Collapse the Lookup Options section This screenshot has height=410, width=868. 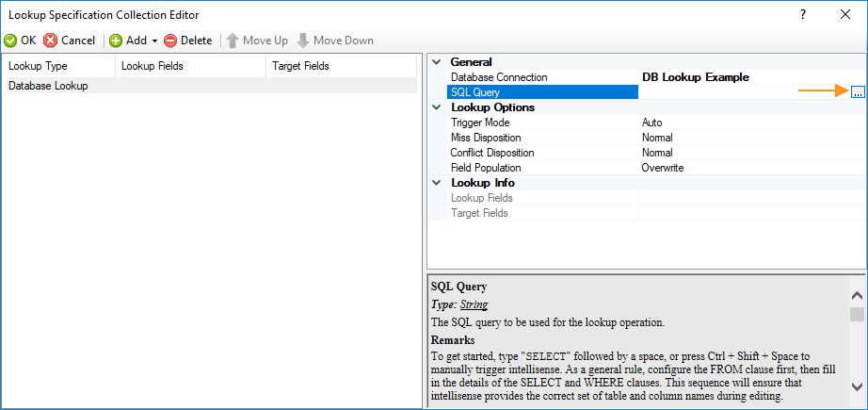436,107
